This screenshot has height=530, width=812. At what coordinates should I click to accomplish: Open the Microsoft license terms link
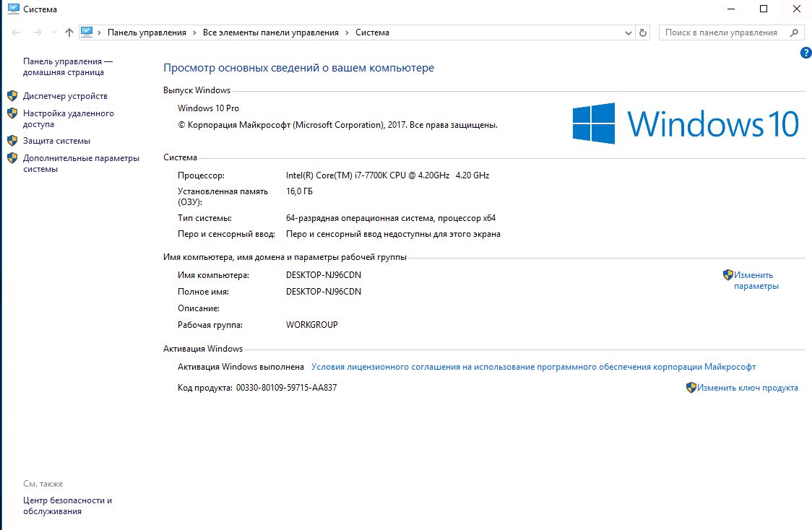click(533, 367)
